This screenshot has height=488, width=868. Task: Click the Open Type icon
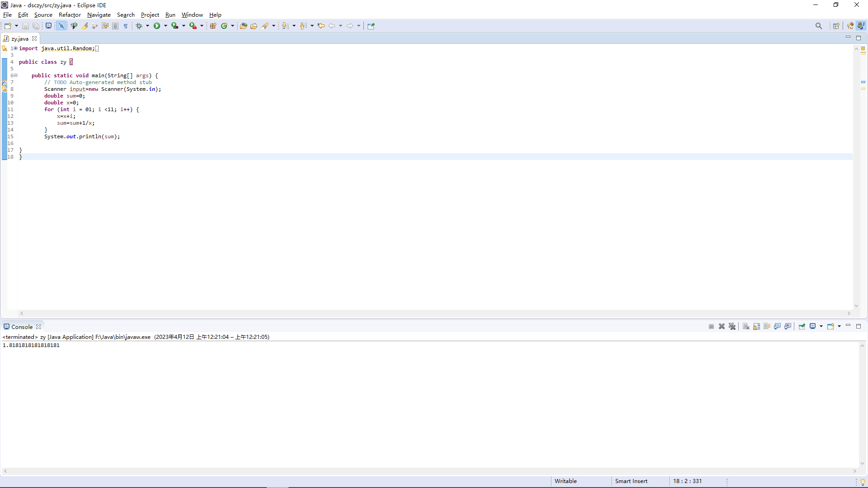[243, 26]
